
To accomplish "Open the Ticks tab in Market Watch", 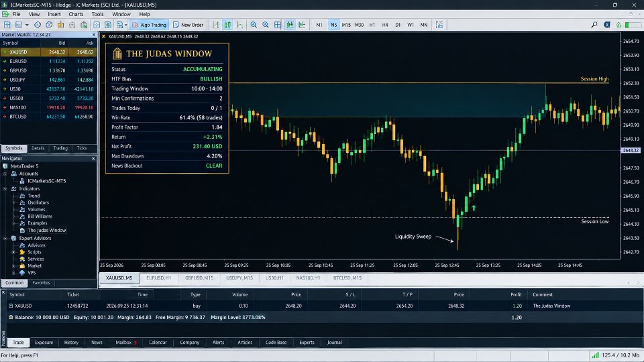I will [x=82, y=148].
